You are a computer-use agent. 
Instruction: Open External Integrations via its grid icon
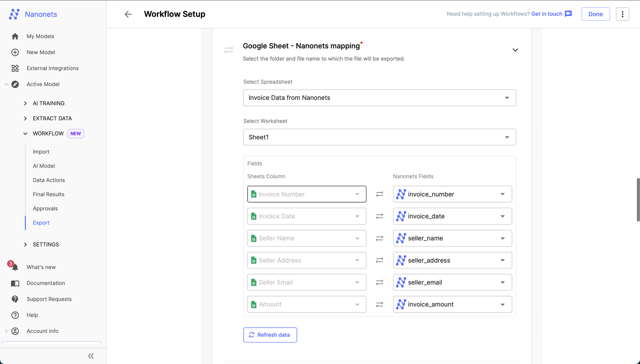click(x=15, y=68)
